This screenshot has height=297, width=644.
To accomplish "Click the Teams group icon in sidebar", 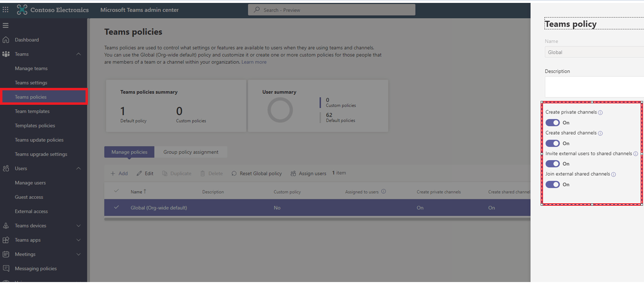I will click(6, 54).
